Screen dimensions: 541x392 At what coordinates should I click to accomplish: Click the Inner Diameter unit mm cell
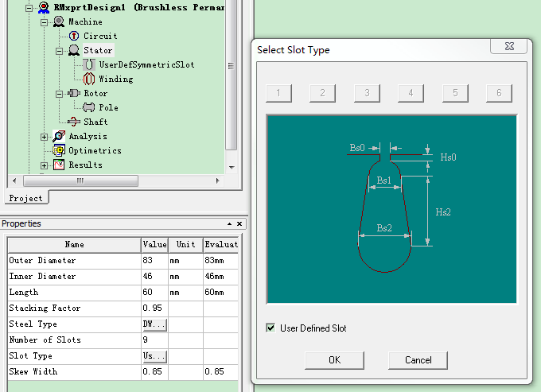185,277
